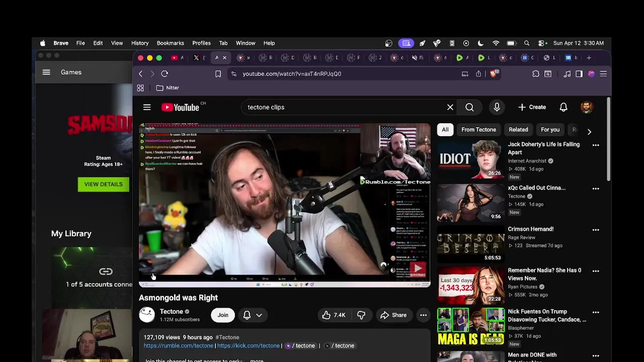Switch to the X (Twitter) tab

[x=197, y=58]
